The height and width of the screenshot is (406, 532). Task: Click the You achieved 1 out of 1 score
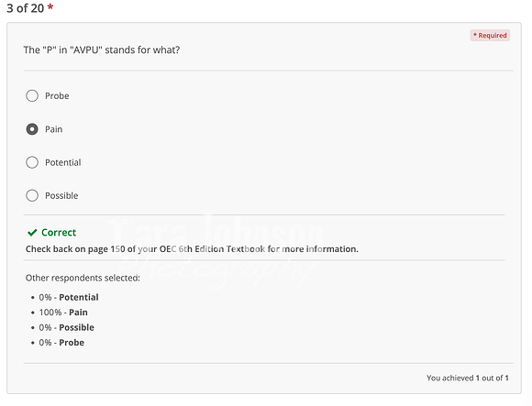coord(468,378)
